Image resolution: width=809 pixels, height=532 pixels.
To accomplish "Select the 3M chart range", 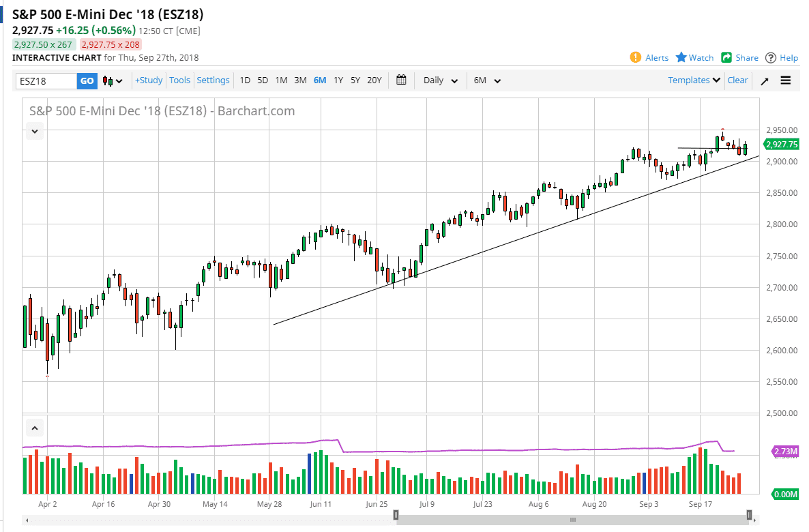I will coord(300,80).
